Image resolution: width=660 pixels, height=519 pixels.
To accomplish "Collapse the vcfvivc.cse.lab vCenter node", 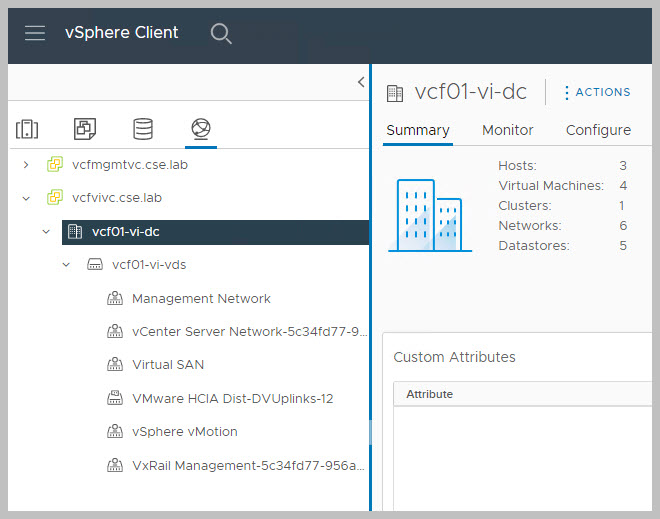I will [26, 198].
